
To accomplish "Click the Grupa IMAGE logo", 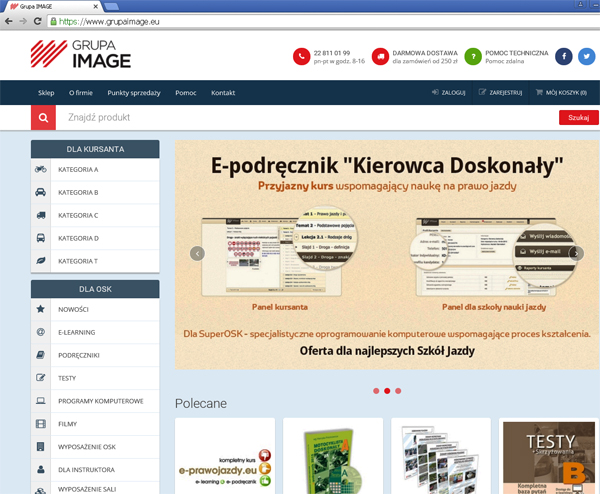I will 81,54.
